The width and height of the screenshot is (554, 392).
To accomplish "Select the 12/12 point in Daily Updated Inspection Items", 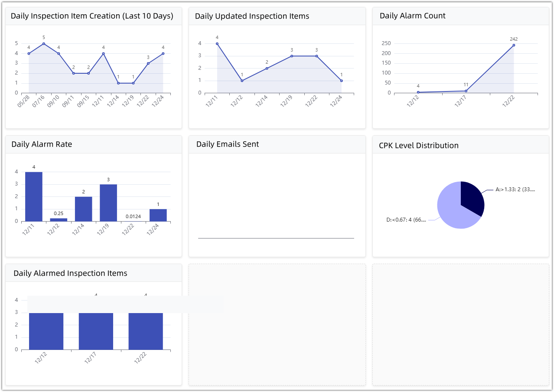I will point(242,81).
